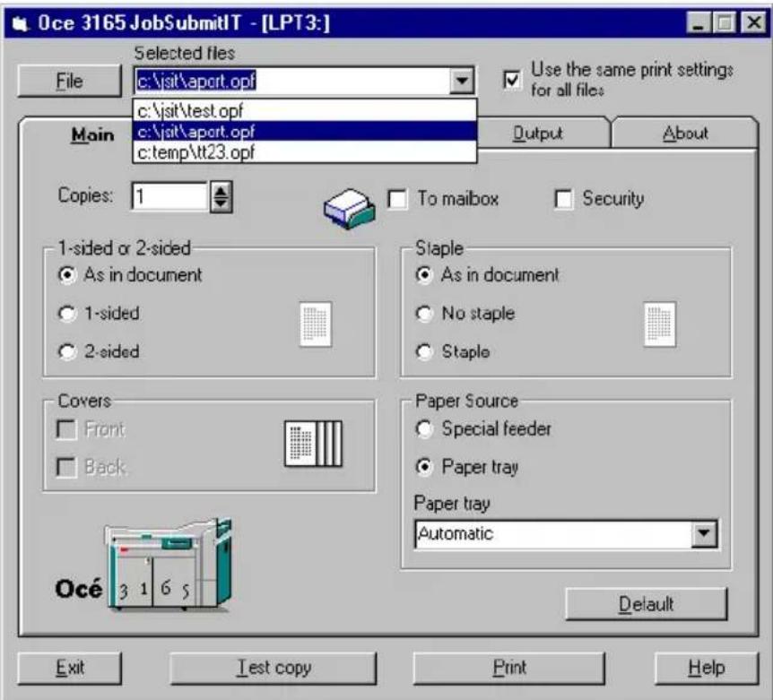Click the Staple page preview icon
773x700 pixels.
click(660, 324)
